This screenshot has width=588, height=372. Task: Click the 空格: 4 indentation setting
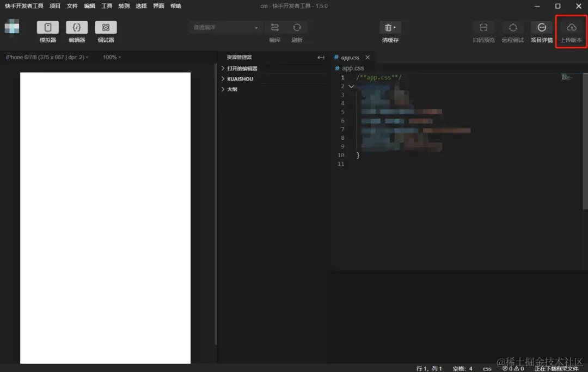coord(462,369)
